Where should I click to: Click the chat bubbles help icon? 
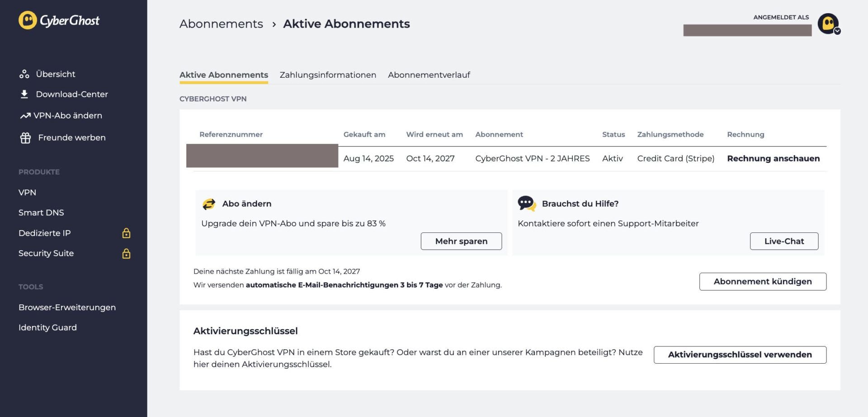(x=527, y=204)
